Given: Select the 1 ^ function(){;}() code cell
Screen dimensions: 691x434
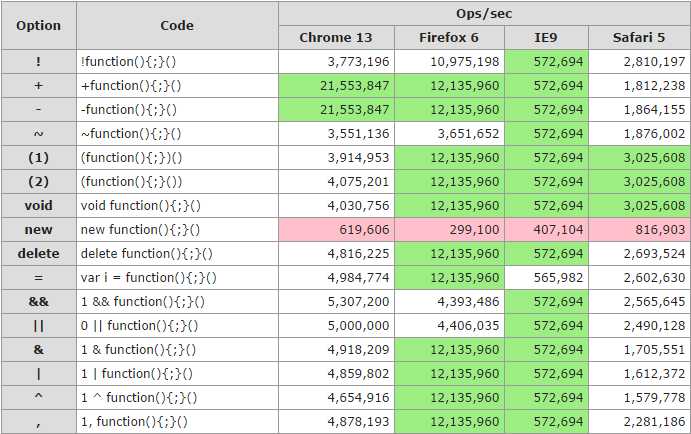Looking at the screenshot, I should [177, 398].
